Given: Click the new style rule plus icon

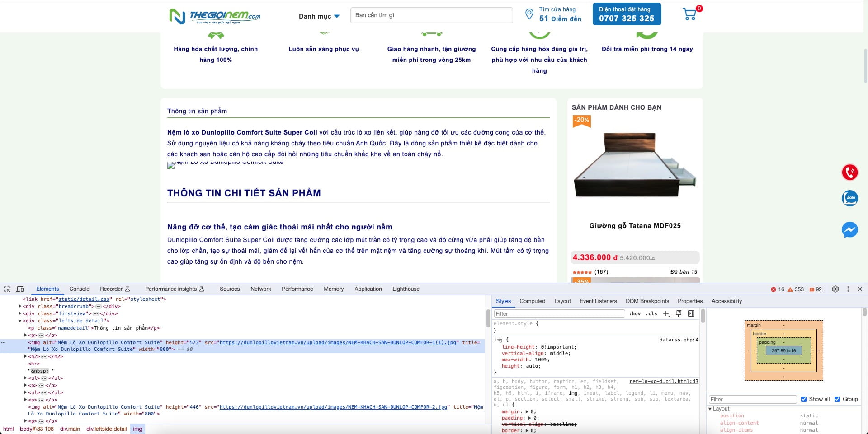Looking at the screenshot, I should (x=666, y=314).
